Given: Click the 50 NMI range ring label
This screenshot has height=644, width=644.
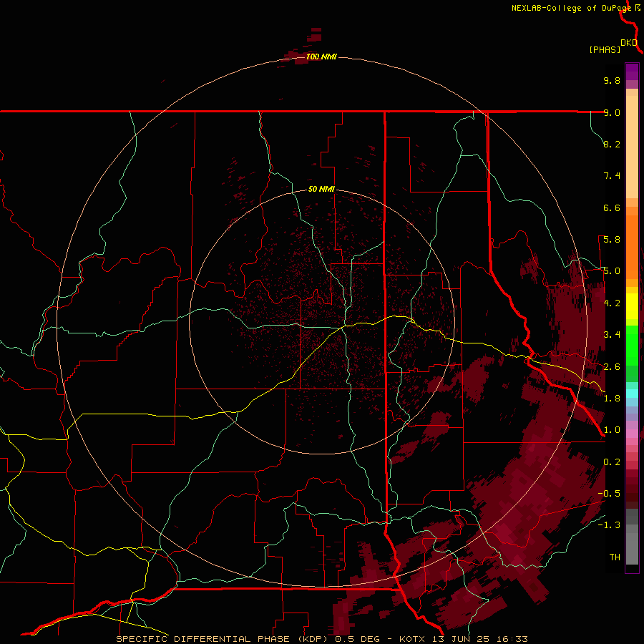Looking at the screenshot, I should click(x=321, y=189).
